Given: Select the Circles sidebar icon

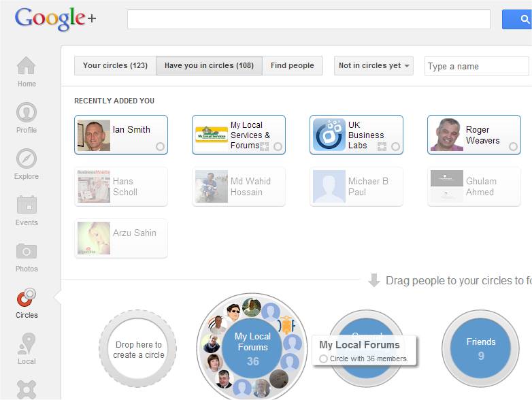Looking at the screenshot, I should pos(27,303).
